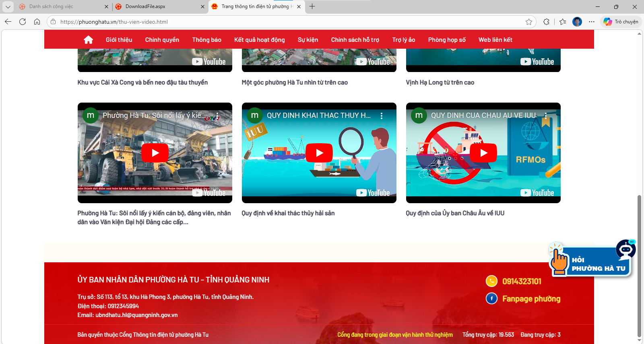Open the Edge profile avatar
The width and height of the screenshot is (644, 344).
(x=577, y=22)
